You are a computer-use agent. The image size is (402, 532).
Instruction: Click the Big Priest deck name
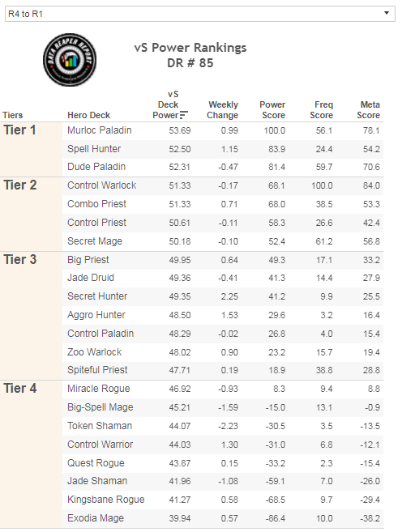(88, 260)
